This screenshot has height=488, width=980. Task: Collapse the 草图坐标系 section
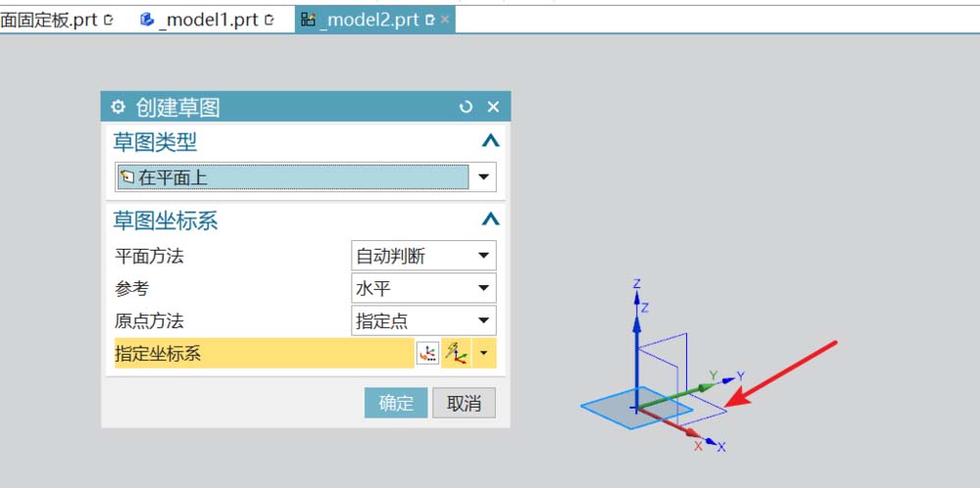click(x=491, y=220)
